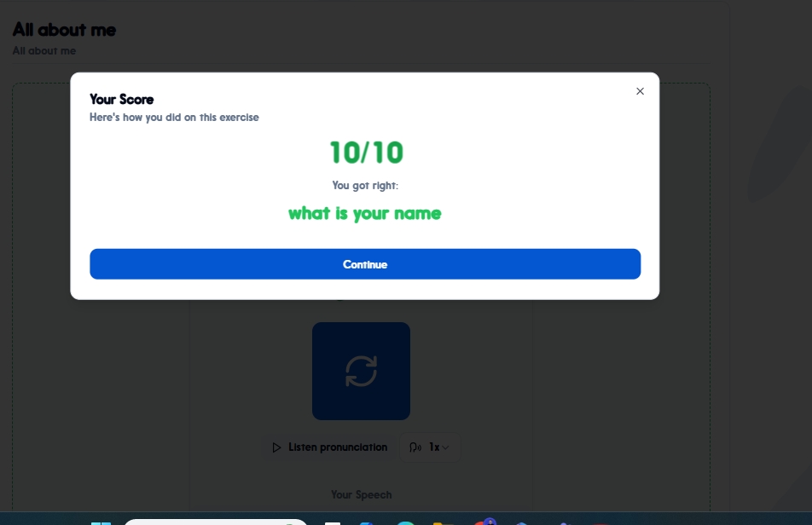Click the ear icon in the speed selector
812x525 pixels.
point(415,447)
